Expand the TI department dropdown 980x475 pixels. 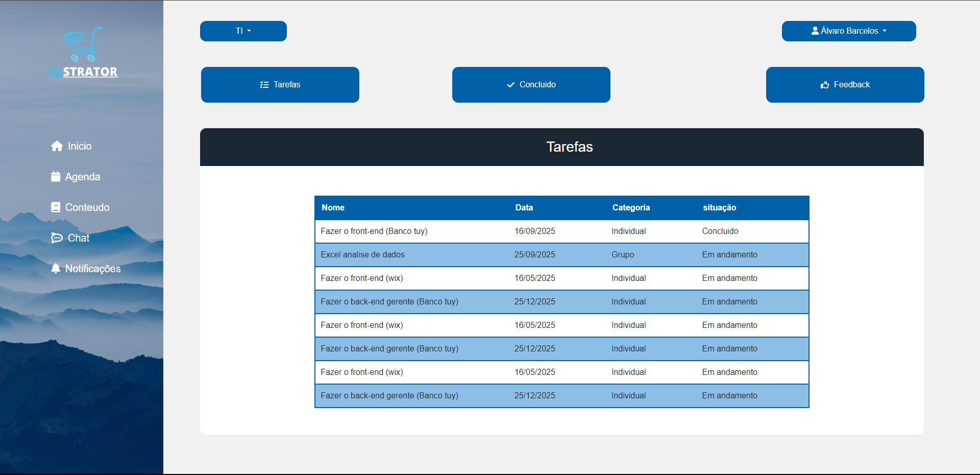(x=243, y=31)
